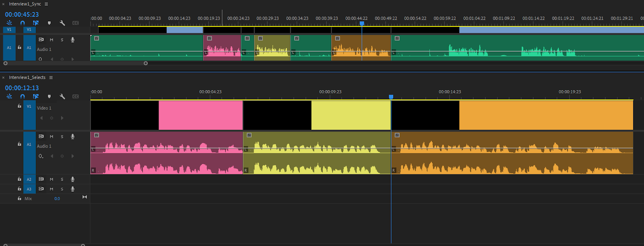Go to next keyframe on Interview1_Sync Audio 1

point(72,59)
